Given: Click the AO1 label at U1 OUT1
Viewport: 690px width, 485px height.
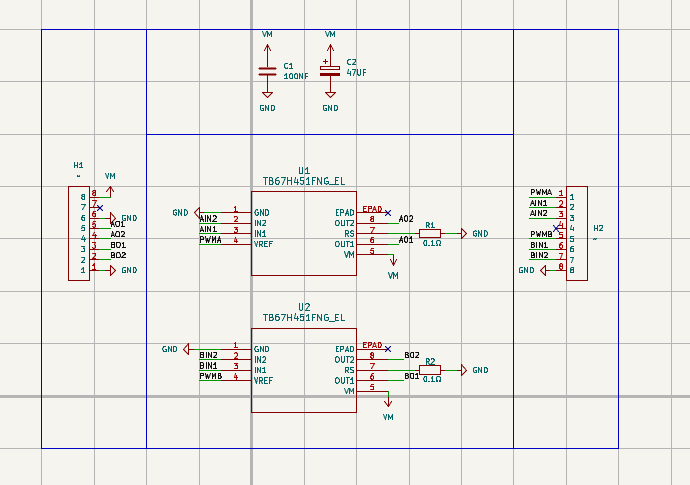Looking at the screenshot, I should click(406, 239).
